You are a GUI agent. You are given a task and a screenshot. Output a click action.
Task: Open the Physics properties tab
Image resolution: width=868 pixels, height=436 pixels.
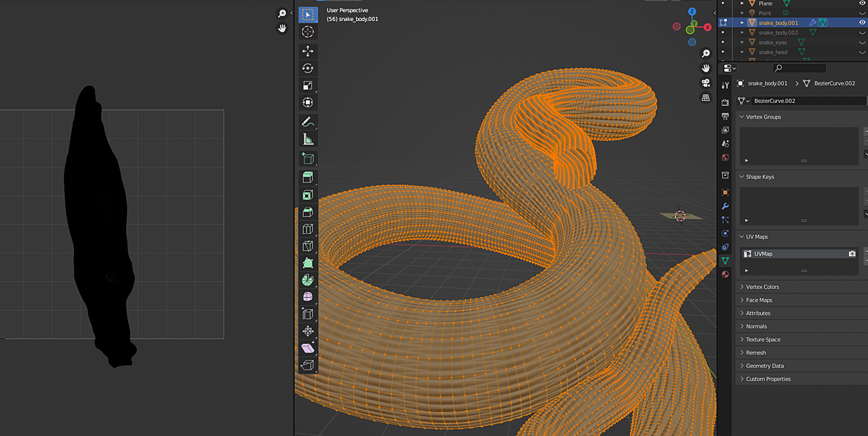pyautogui.click(x=725, y=233)
